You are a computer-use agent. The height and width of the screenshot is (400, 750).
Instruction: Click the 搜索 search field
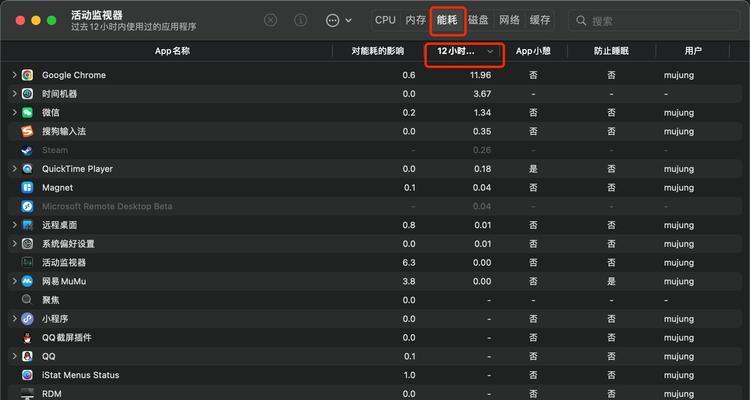point(654,21)
